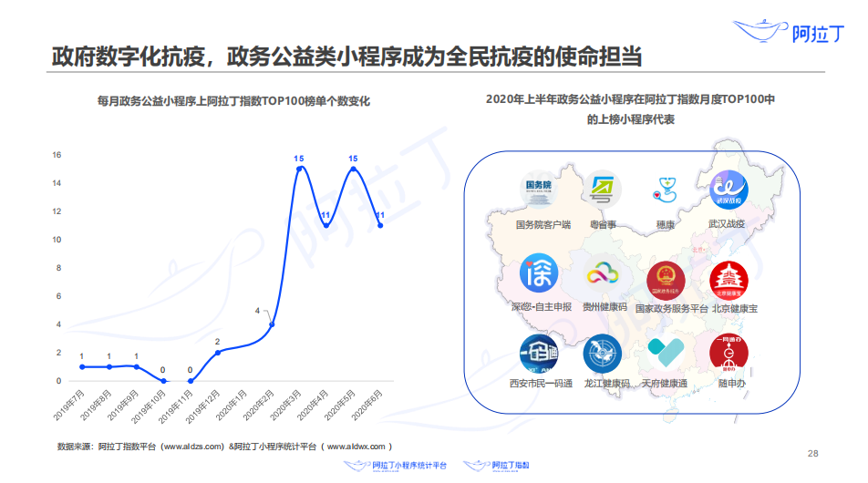Click the 阿拉丁指数 footer logo

pos(496,466)
